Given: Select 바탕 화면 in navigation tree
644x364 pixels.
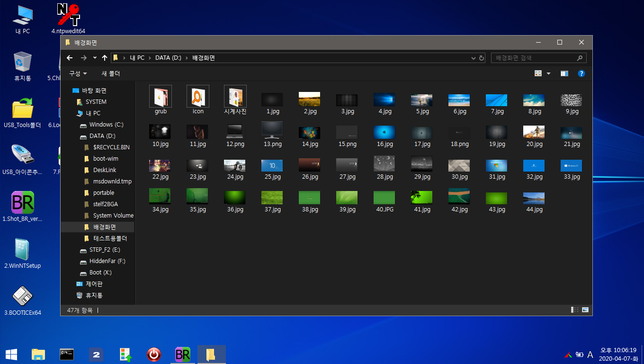Looking at the screenshot, I should pyautogui.click(x=89, y=91).
